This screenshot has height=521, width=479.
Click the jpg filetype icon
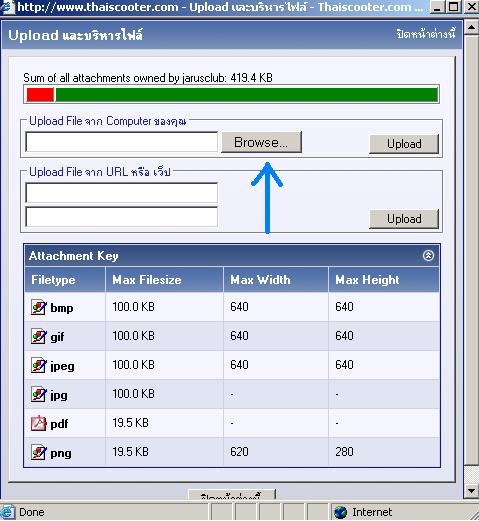(x=39, y=394)
